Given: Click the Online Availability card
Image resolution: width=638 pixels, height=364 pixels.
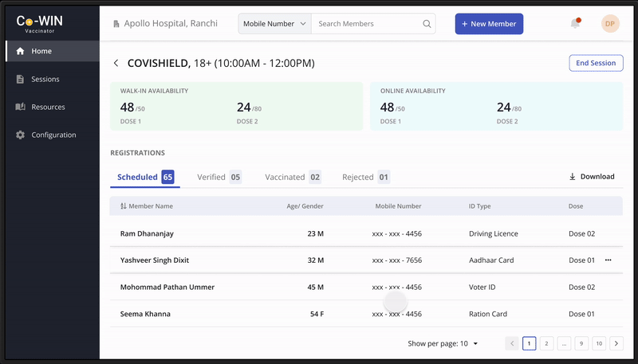Looking at the screenshot, I should (496, 107).
